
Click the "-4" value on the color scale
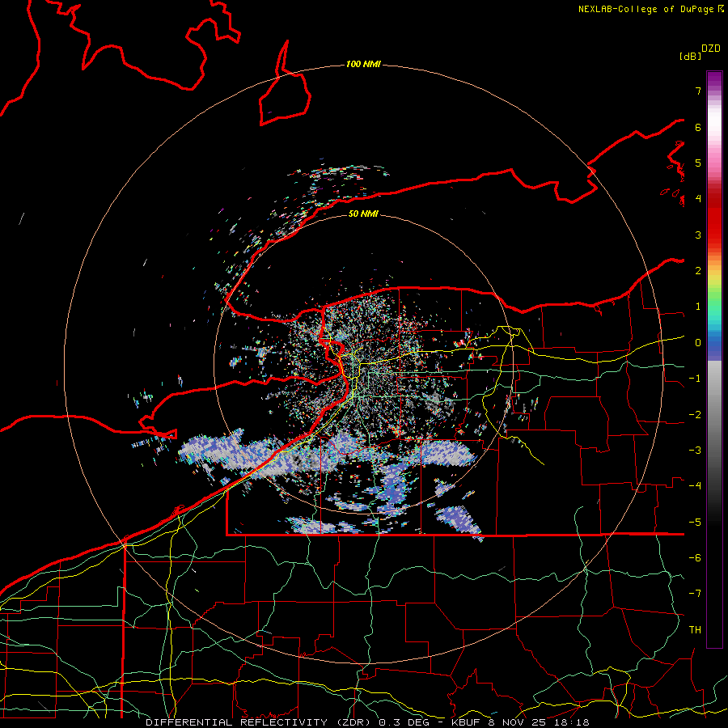click(x=695, y=486)
